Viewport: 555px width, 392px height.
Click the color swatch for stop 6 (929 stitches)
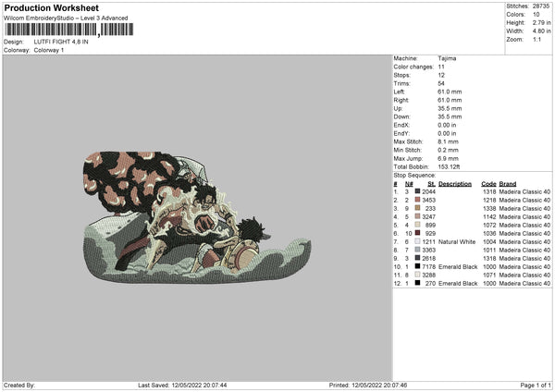click(x=418, y=233)
